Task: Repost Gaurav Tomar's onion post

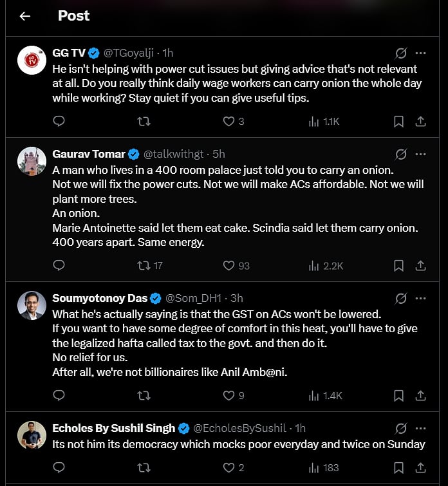Action: point(144,265)
